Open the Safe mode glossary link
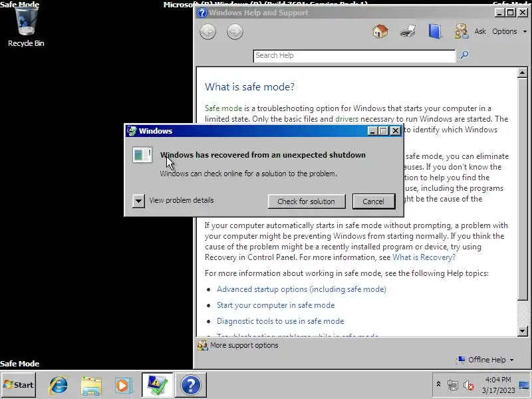The height and width of the screenshot is (399, 532). click(x=223, y=108)
